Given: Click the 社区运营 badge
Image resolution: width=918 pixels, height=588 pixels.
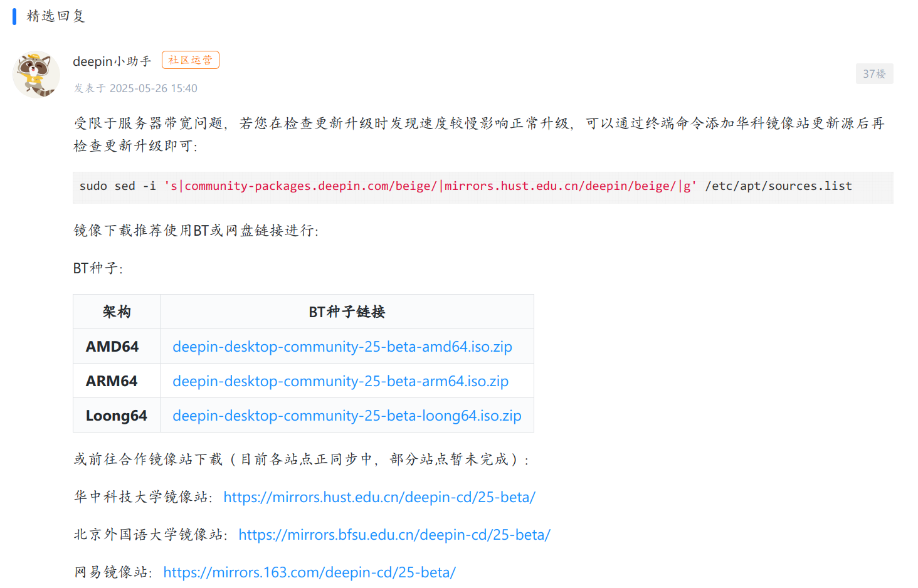Looking at the screenshot, I should coord(191,60).
